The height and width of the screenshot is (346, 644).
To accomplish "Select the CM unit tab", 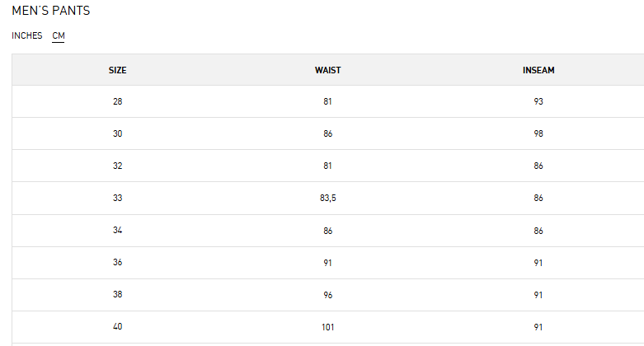I will [x=59, y=35].
